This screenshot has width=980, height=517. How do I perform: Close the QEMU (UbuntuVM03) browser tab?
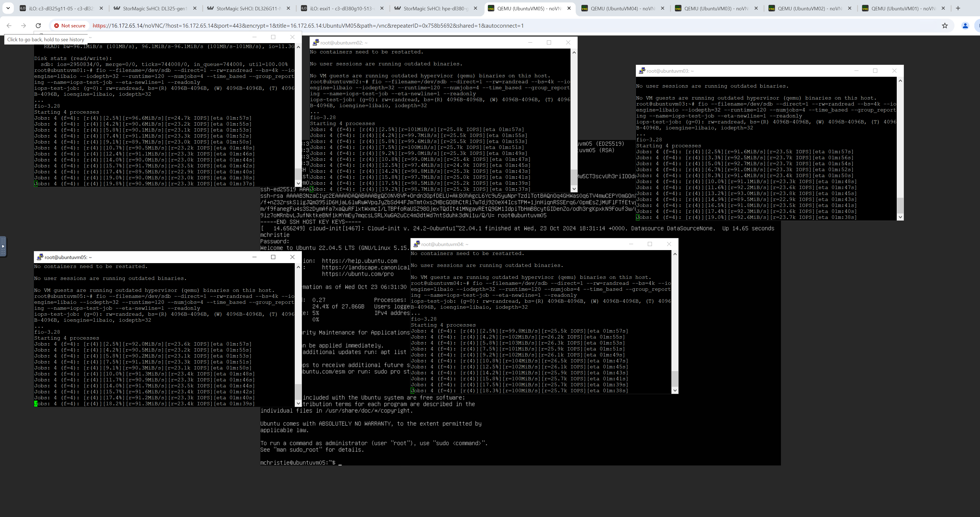[x=756, y=8]
